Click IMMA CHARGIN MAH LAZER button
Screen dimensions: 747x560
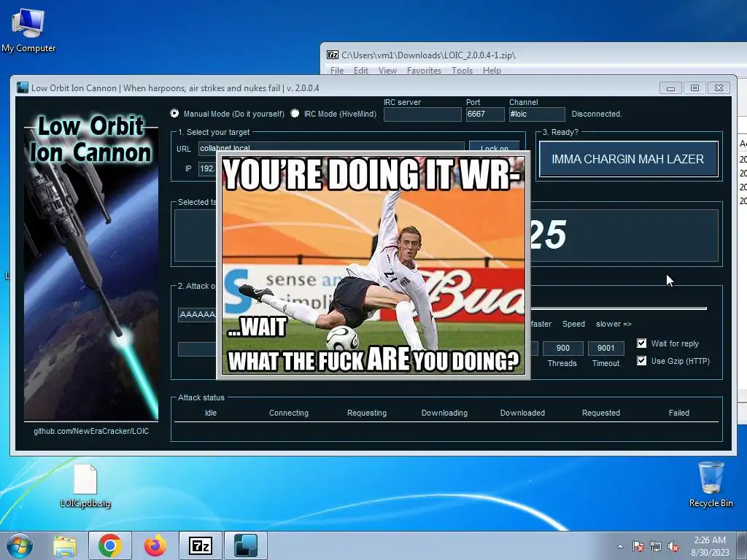point(628,159)
